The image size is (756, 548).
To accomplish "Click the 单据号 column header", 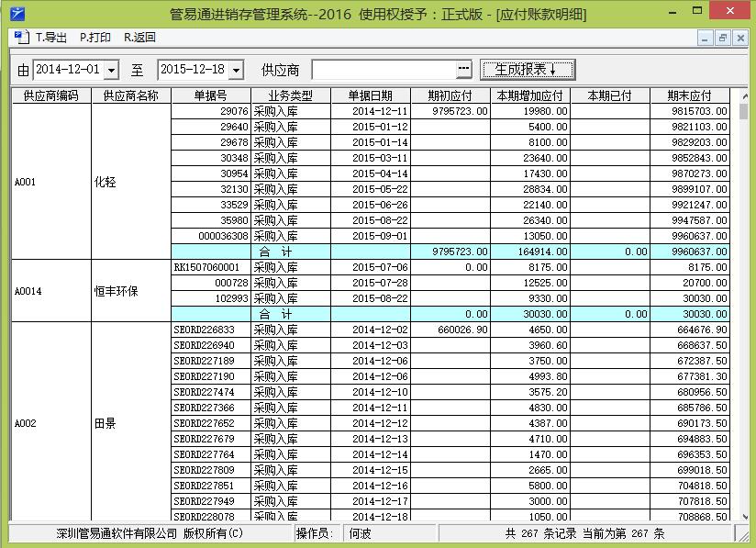I will [211, 95].
